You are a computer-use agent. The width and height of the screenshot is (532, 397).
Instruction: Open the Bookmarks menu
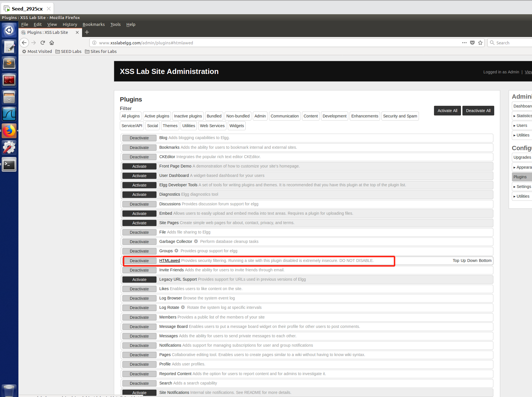coord(93,24)
